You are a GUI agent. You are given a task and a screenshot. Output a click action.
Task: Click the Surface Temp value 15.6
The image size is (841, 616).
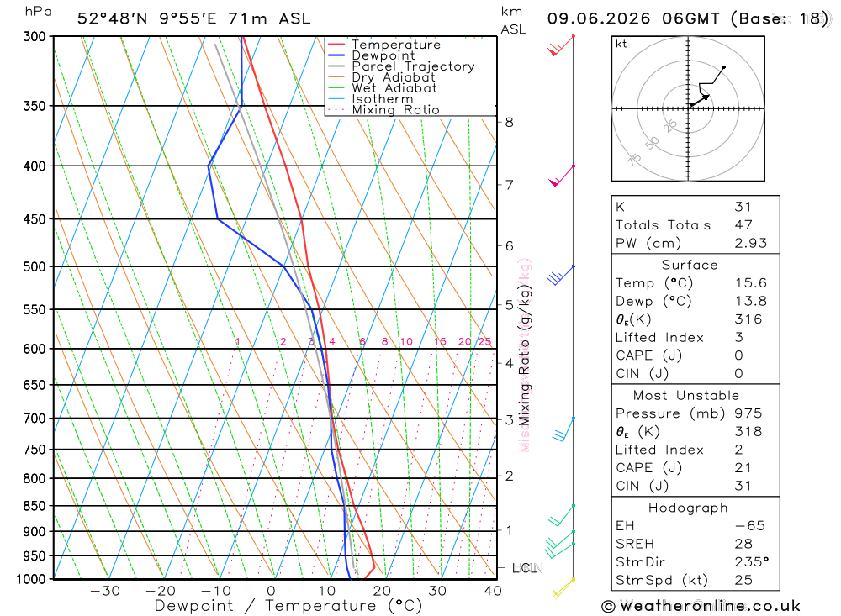[x=751, y=283]
